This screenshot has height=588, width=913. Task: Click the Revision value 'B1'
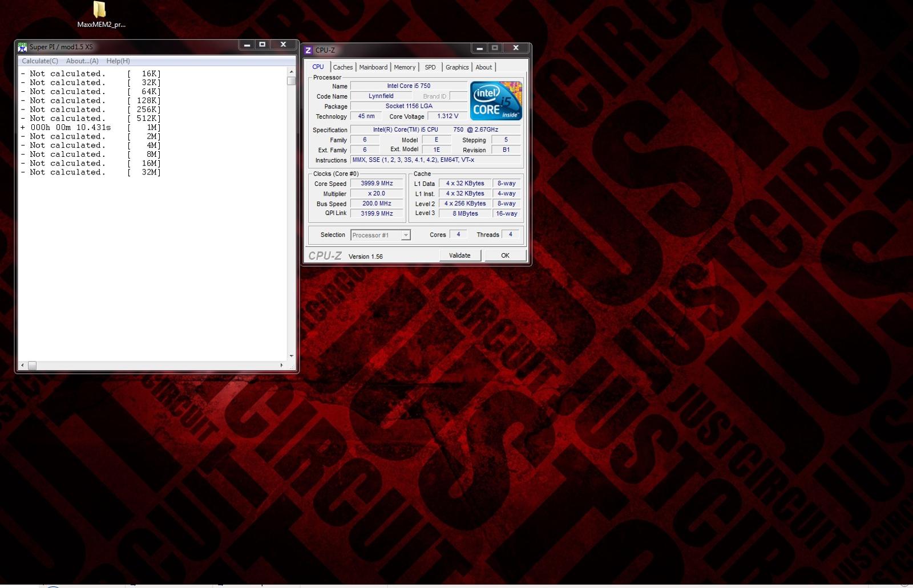(x=506, y=150)
